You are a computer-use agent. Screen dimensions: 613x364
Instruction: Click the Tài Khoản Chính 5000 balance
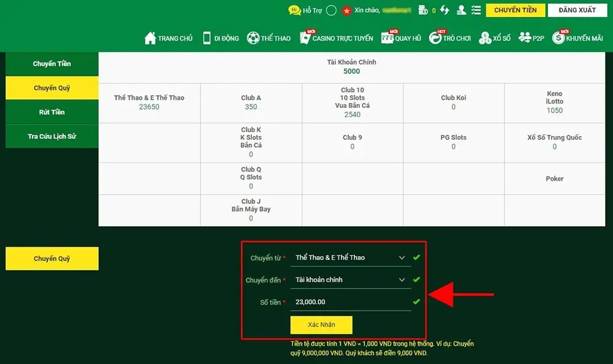point(352,67)
